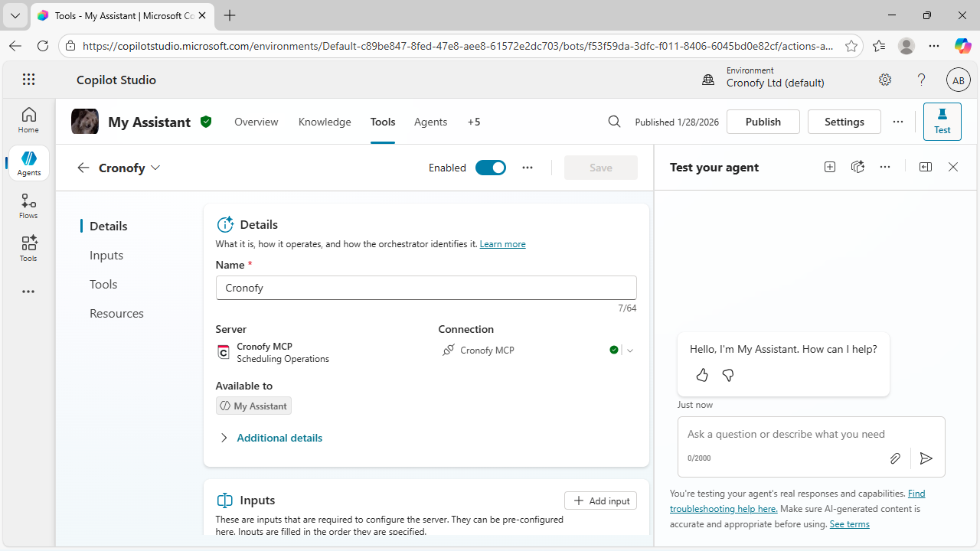Open more options next to the Enabled toggle
The width and height of the screenshot is (980, 551).
click(528, 168)
